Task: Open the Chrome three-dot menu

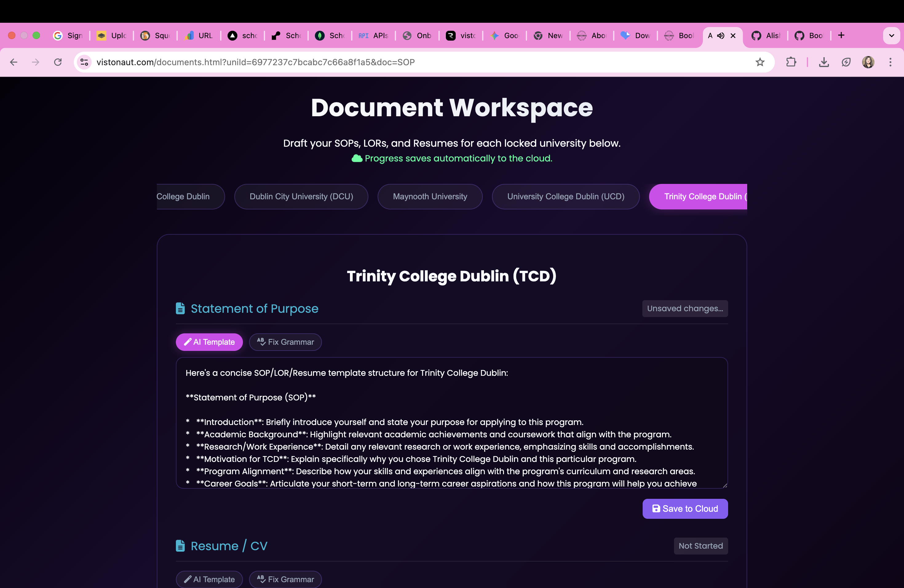Action: click(x=890, y=62)
